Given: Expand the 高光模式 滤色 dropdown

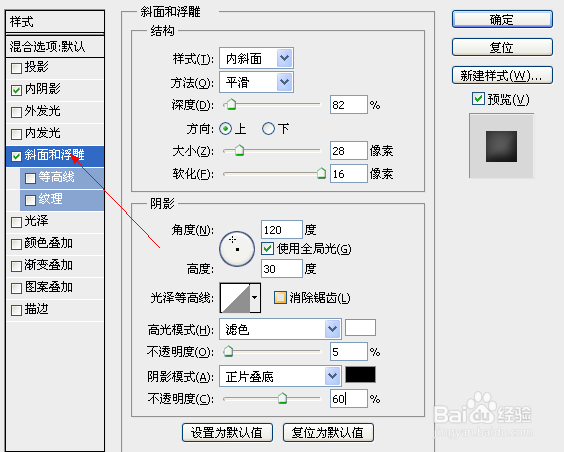Looking at the screenshot, I should click(280, 329).
